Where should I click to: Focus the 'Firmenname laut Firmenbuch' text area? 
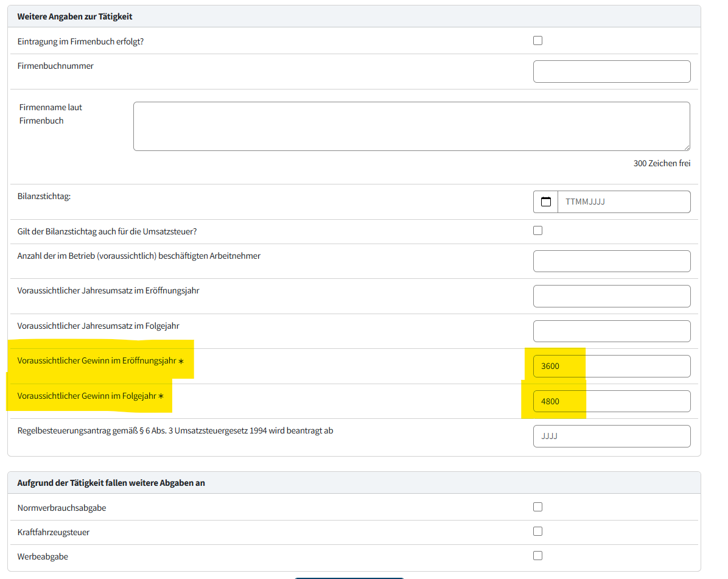(x=411, y=126)
